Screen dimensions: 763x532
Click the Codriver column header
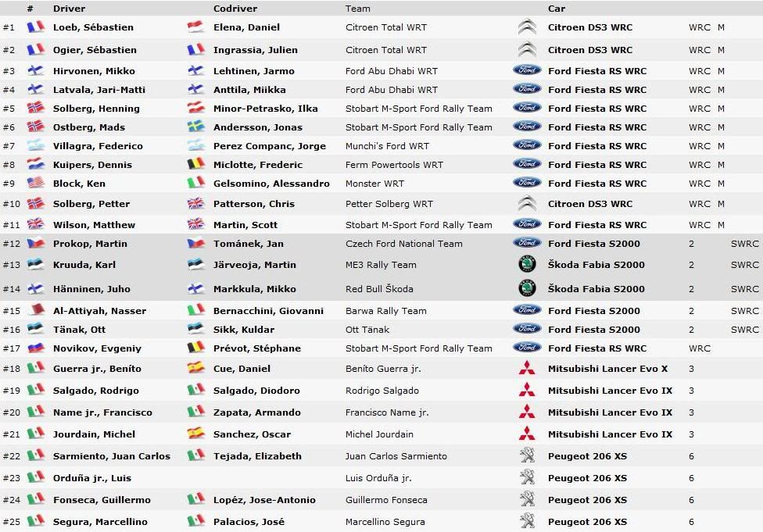click(234, 9)
